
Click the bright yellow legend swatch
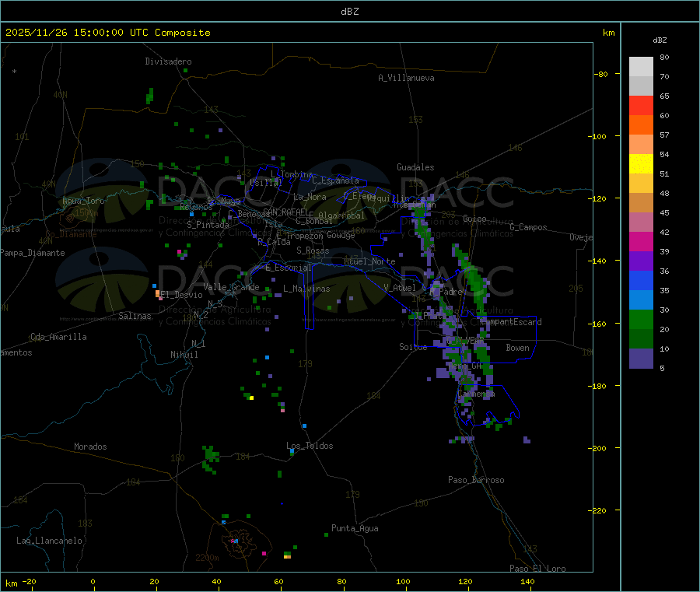pos(641,163)
